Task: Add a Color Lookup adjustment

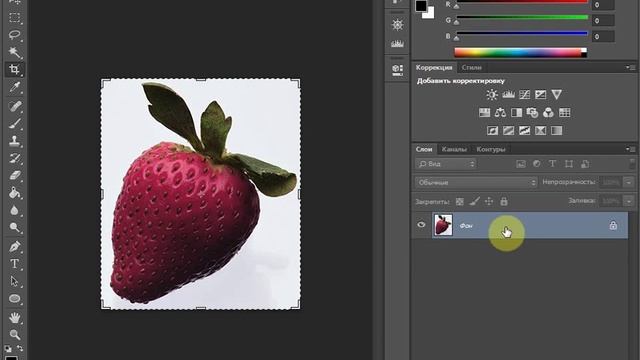Action: (564, 113)
